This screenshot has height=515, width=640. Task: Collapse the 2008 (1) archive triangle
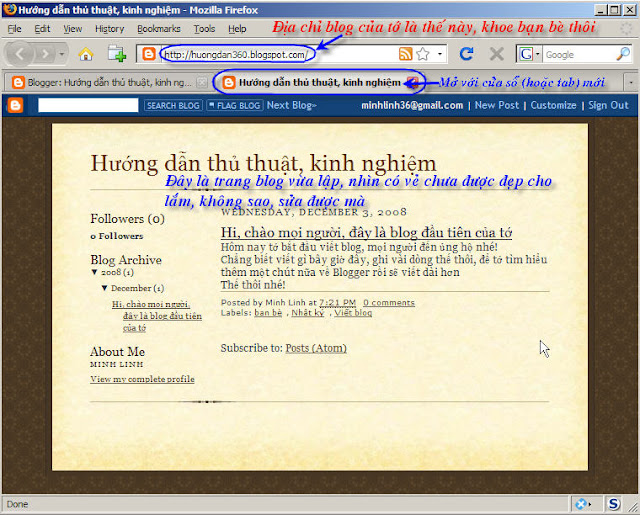(x=94, y=272)
